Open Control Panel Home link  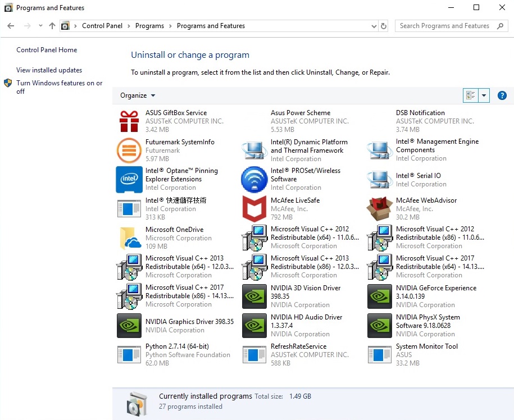coord(47,50)
